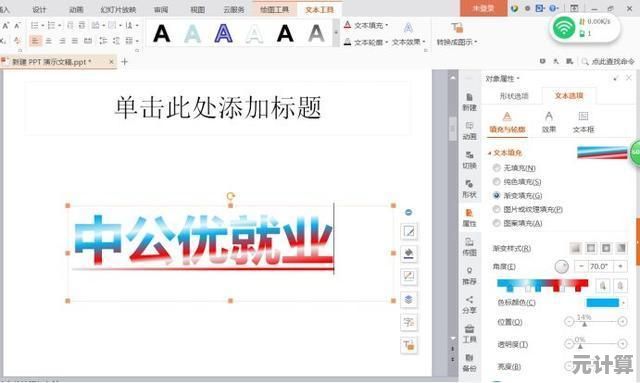Click the decrease font size icon
This screenshot has height=383, width=640.
pos(17,26)
